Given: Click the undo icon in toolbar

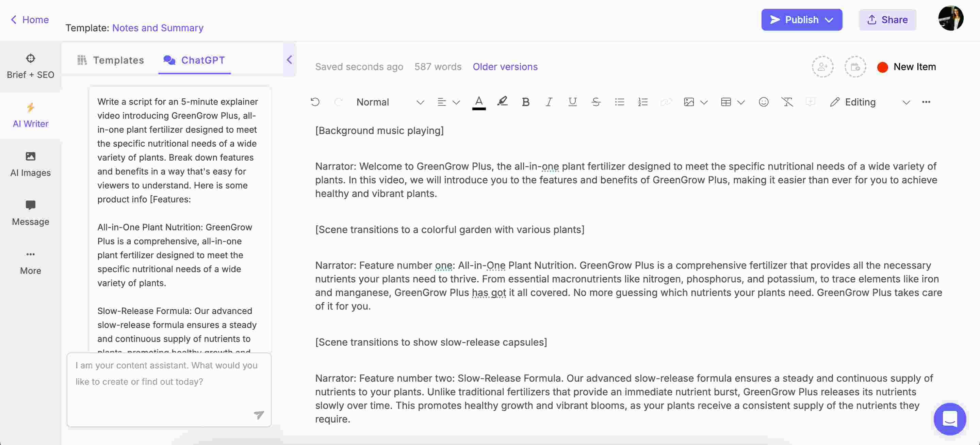Looking at the screenshot, I should 315,102.
